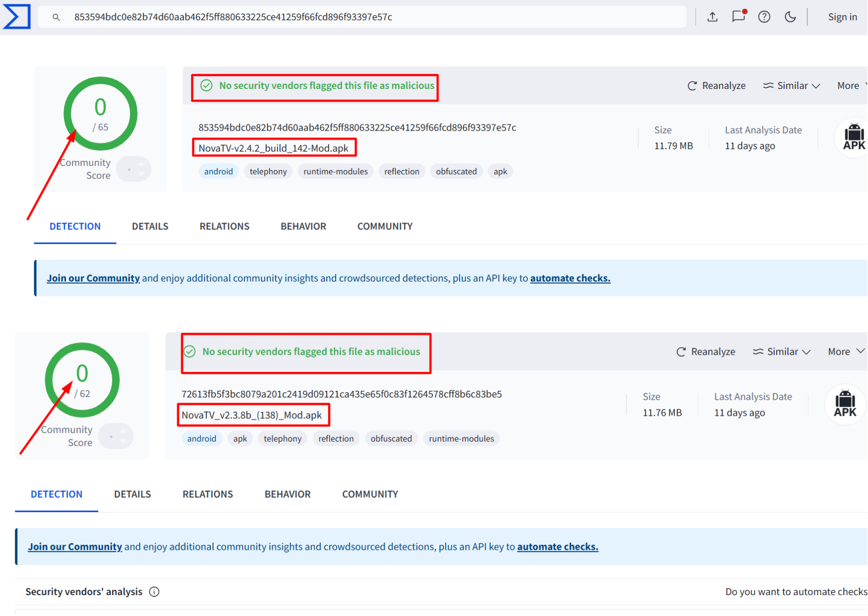Open the VirusTotal home logo
Viewport: 868px width, 616px height.
(16, 17)
